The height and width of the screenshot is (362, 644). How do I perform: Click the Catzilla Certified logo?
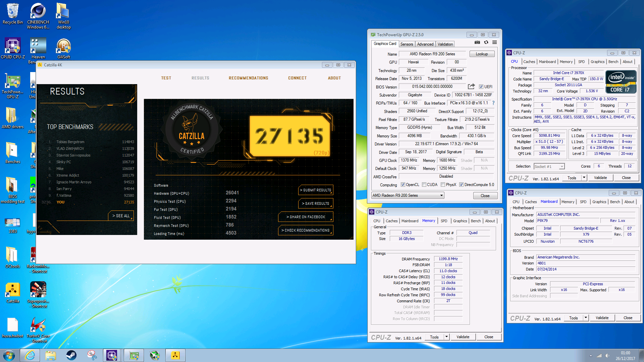192,129
